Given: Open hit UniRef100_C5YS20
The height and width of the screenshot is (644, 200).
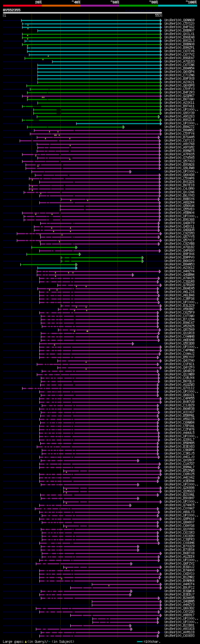Looking at the screenshot, I should coord(179,24).
